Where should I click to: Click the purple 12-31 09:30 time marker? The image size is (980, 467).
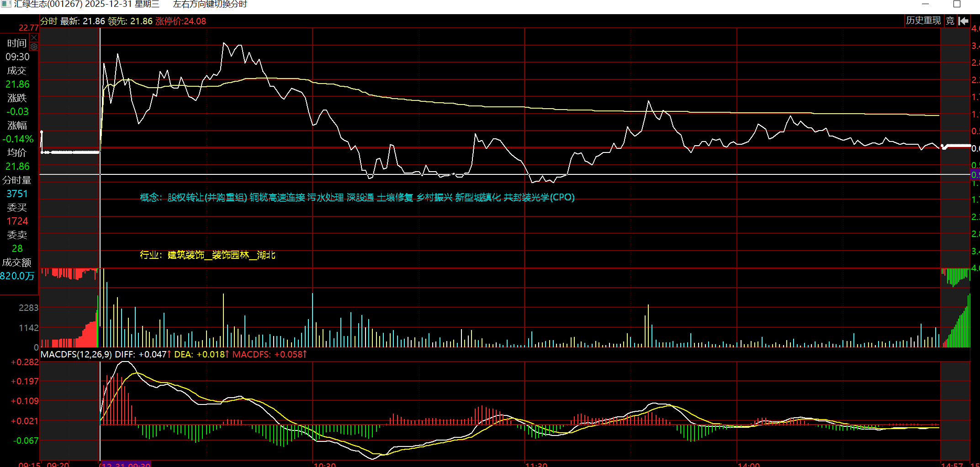pos(125,464)
